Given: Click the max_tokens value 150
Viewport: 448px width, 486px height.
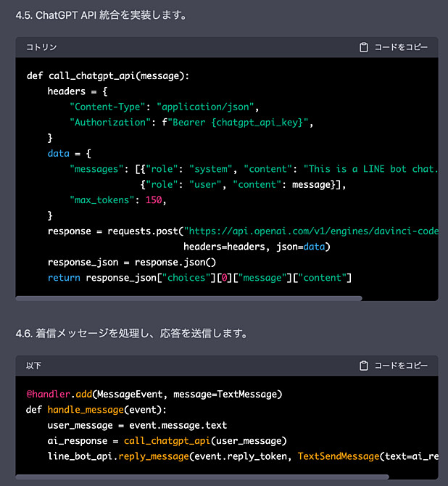Looking at the screenshot, I should (154, 200).
